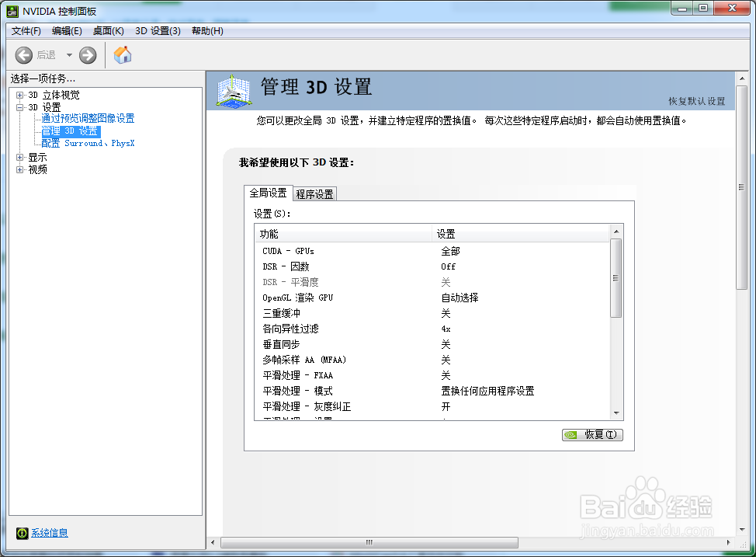Open the 3D 设置(3) menu
Viewport: 756px width, 557px height.
coord(158,31)
